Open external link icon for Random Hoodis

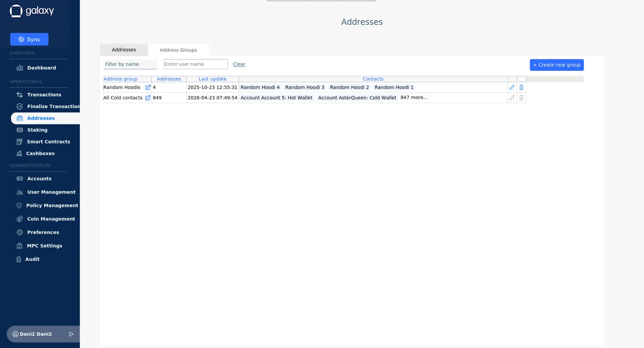pos(148,88)
